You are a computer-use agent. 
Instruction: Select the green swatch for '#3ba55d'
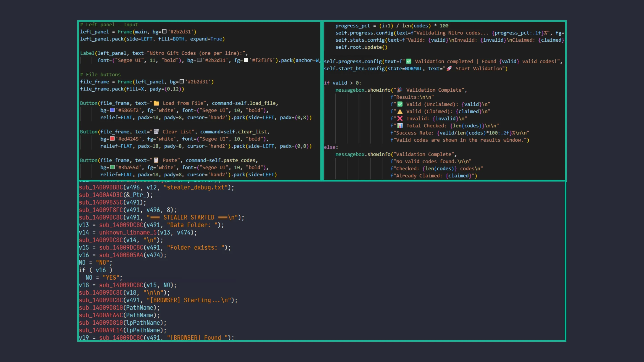[x=112, y=167]
